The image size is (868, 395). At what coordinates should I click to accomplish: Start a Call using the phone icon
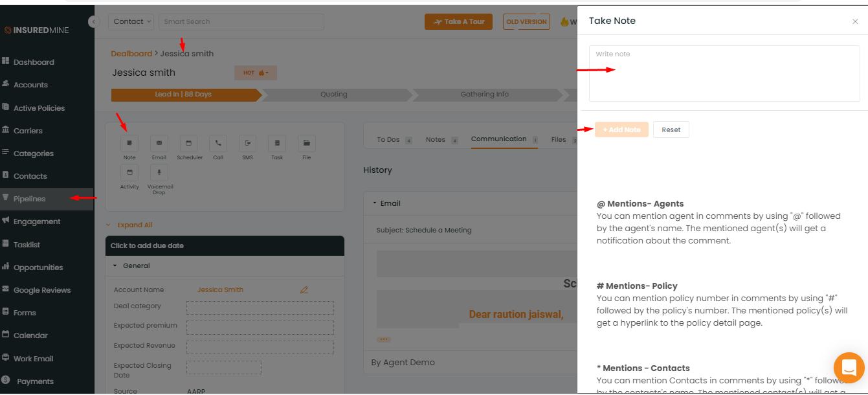coord(218,142)
